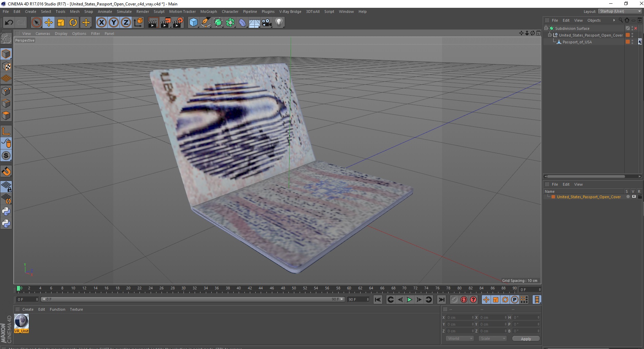Screen dimensions: 644x349
Task: Open viewport Cameras menu
Action: point(43,34)
